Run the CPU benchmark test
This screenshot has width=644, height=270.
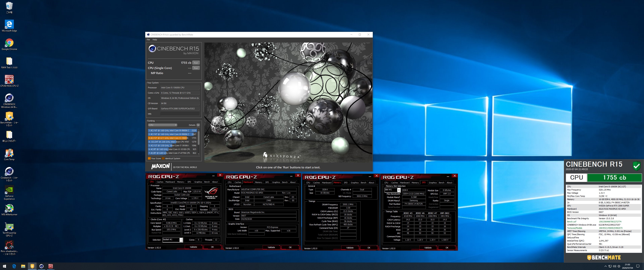(196, 63)
